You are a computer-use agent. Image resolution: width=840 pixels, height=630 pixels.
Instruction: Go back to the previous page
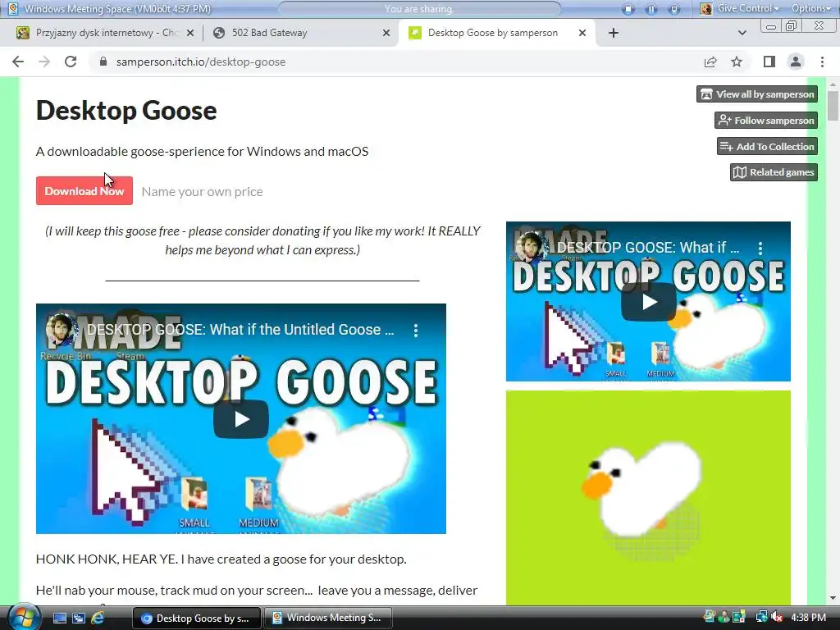point(18,62)
